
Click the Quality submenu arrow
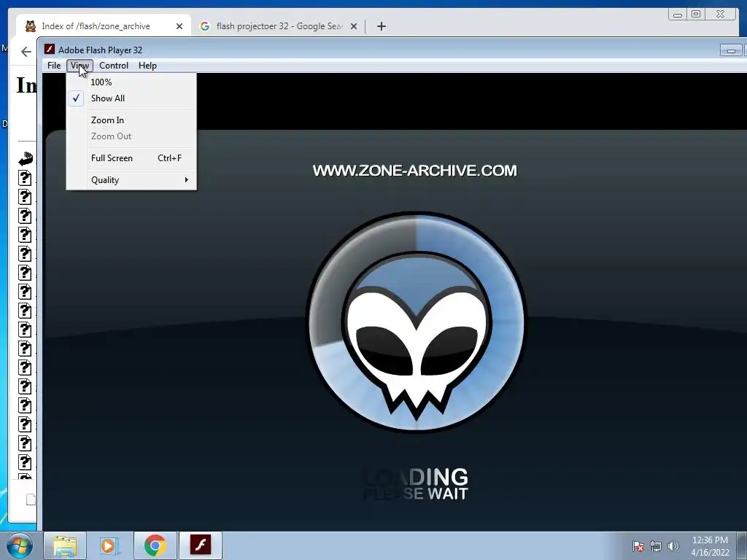coord(186,180)
